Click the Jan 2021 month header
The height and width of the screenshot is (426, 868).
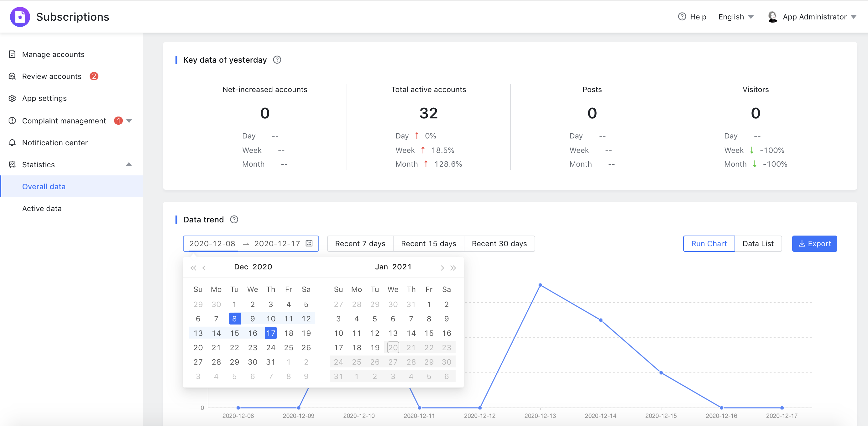point(393,267)
